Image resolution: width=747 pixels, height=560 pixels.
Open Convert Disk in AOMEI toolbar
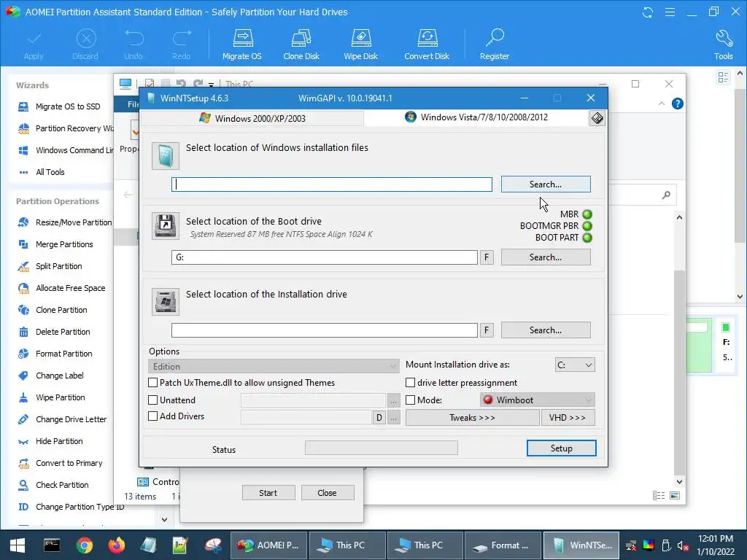click(x=426, y=44)
